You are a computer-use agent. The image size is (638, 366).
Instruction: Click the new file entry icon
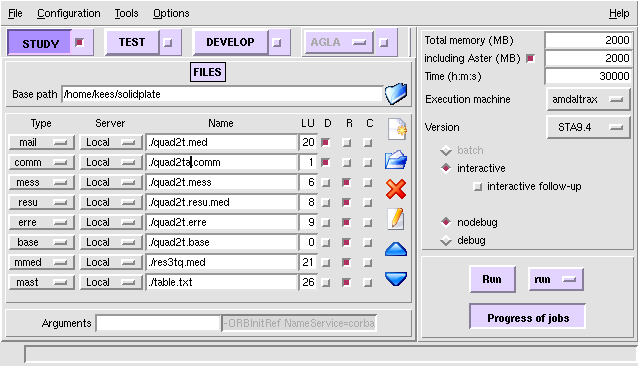pyautogui.click(x=396, y=129)
